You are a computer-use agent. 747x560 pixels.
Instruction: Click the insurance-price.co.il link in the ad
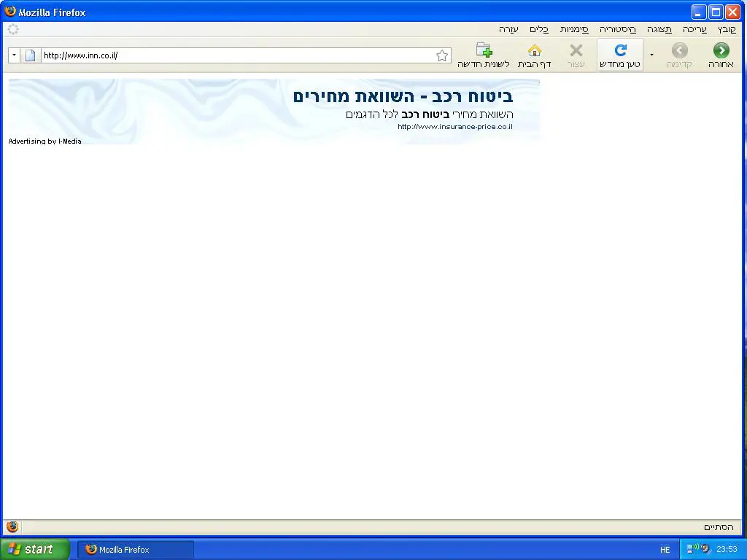click(x=455, y=127)
